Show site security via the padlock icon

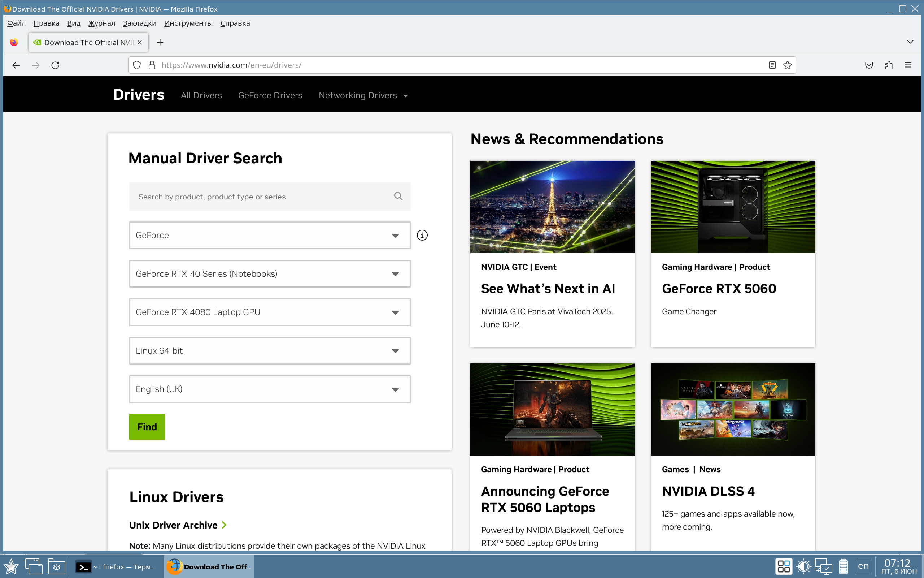pos(152,65)
